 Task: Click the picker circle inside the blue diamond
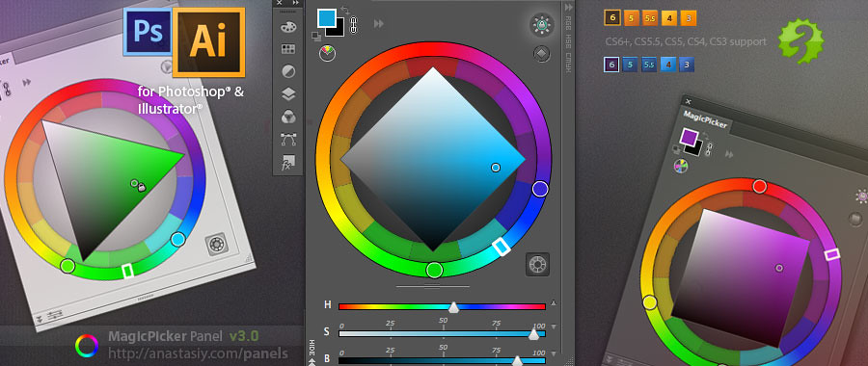point(496,168)
